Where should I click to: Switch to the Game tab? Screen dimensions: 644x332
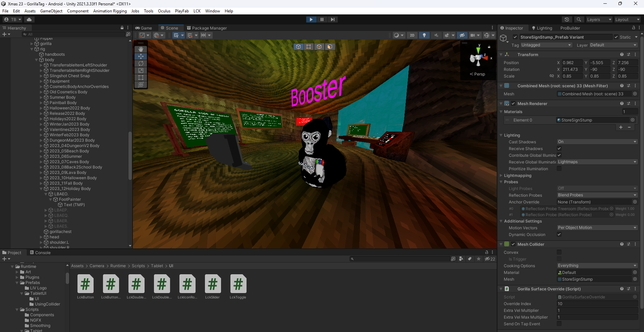coord(144,28)
